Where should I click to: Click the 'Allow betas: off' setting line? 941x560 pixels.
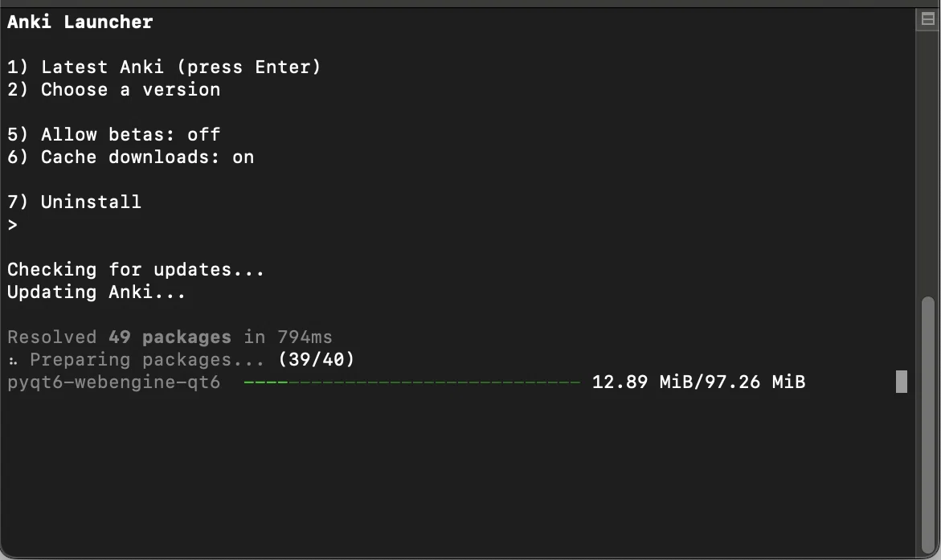pos(113,134)
